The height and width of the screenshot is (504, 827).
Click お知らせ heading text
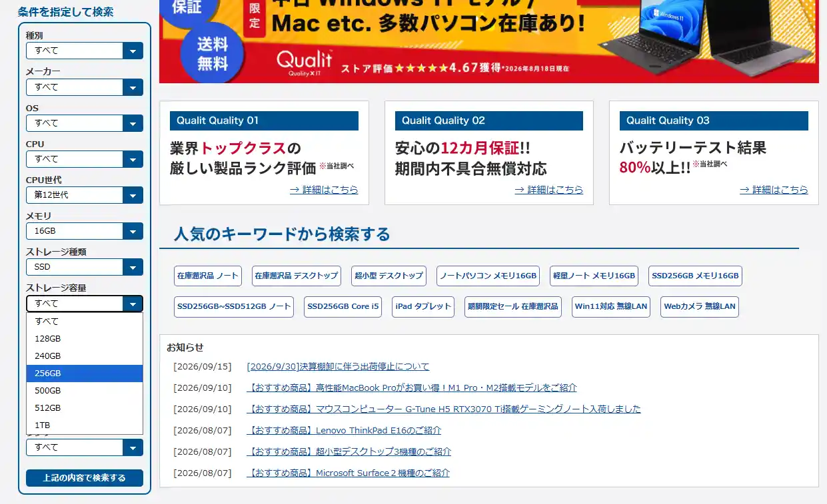pos(185,348)
